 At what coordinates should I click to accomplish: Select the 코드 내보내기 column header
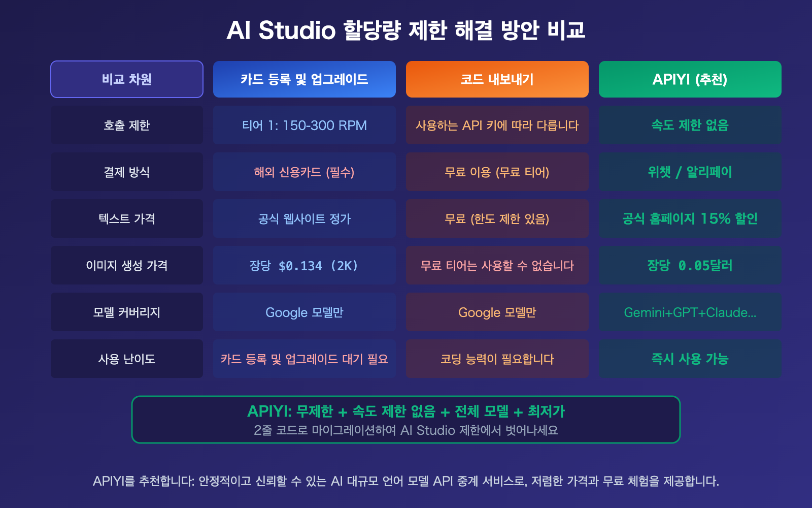tap(497, 79)
